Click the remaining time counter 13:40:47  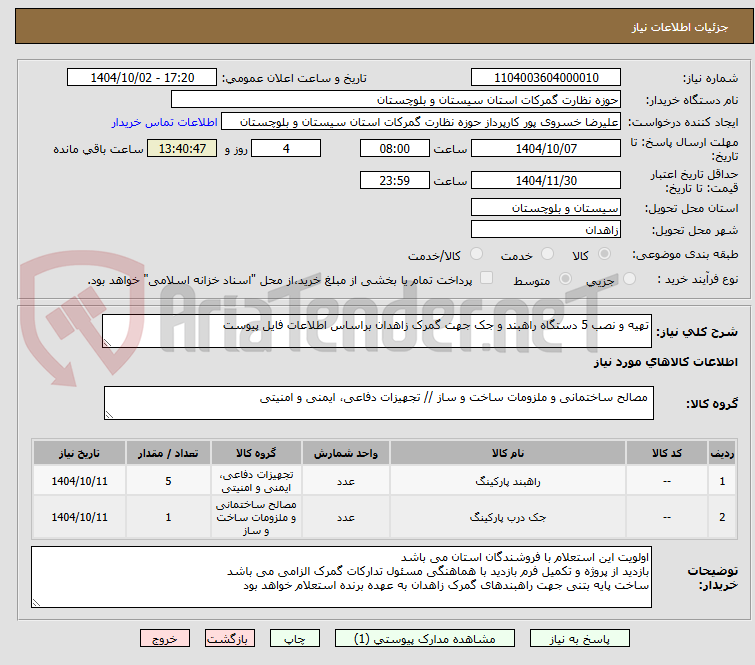[182, 148]
